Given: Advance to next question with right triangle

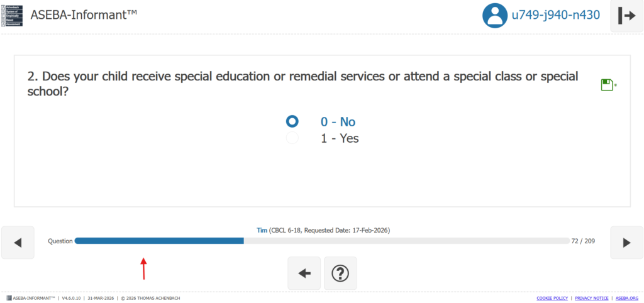Looking at the screenshot, I should pyautogui.click(x=626, y=242).
